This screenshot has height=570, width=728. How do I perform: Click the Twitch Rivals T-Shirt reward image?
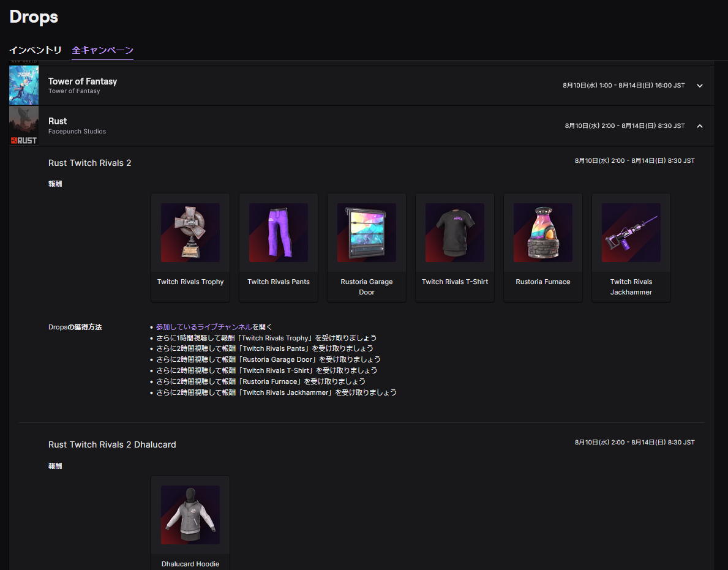click(x=455, y=233)
